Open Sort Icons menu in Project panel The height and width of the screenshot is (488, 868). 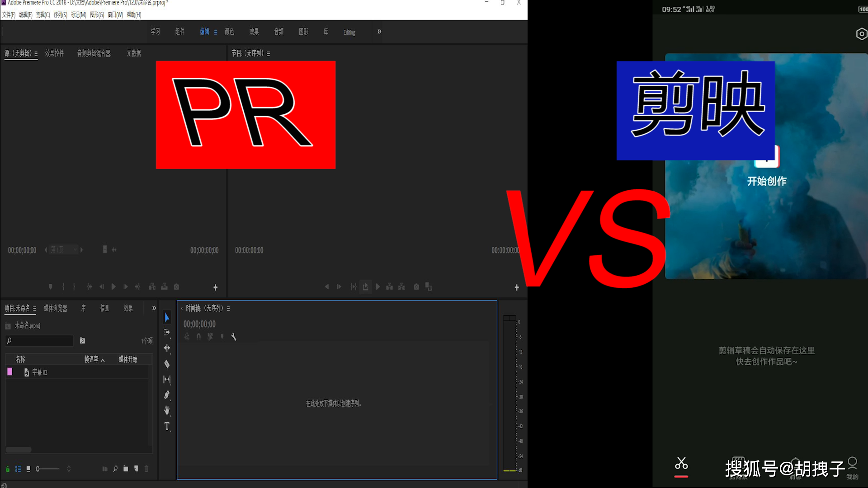point(69,469)
